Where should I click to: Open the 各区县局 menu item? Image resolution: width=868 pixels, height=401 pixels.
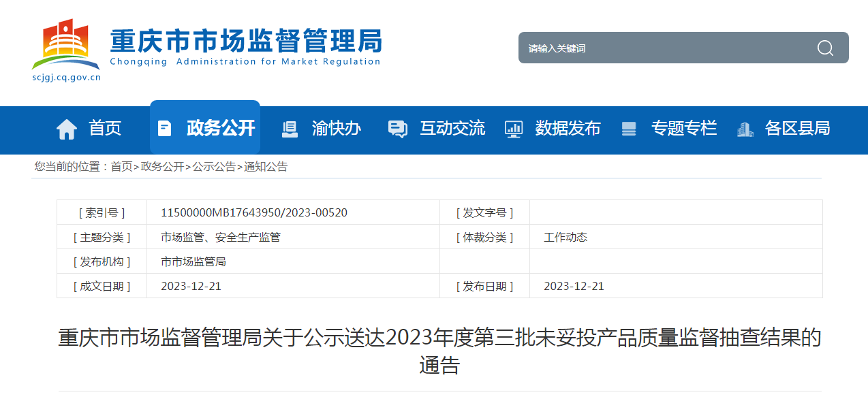[797, 128]
